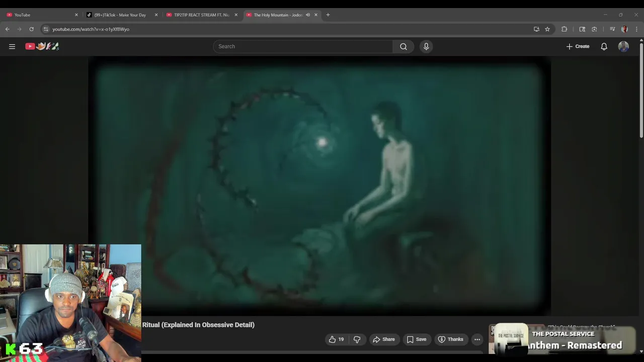The height and width of the screenshot is (362, 644).
Task: Save the video to a playlist
Action: [417, 339]
